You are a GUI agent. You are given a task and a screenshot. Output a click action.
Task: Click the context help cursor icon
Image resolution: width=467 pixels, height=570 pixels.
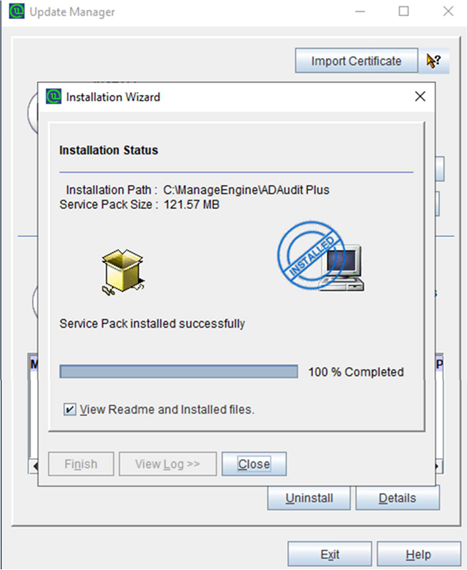click(434, 61)
